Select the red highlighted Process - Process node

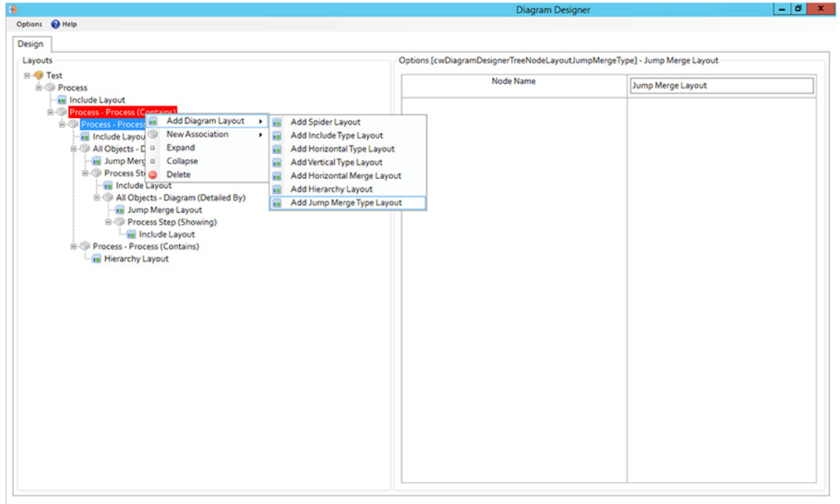pyautogui.click(x=122, y=112)
